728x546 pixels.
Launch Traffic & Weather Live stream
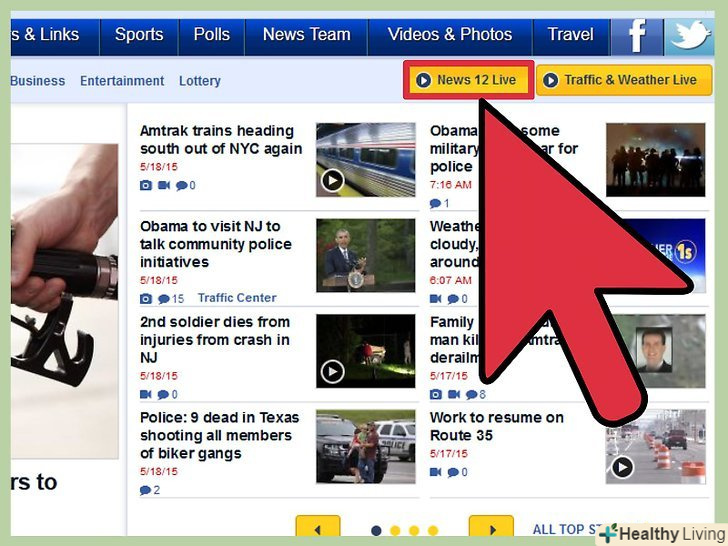coord(624,80)
